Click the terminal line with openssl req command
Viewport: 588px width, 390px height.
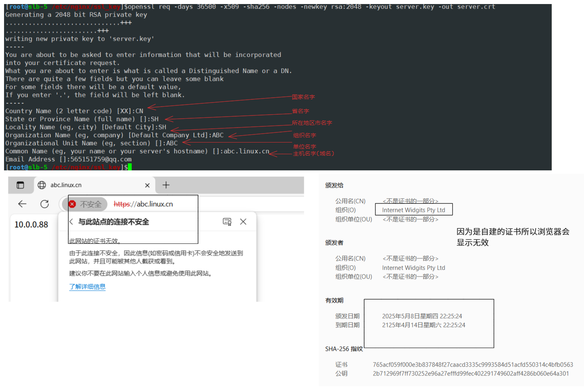point(250,7)
